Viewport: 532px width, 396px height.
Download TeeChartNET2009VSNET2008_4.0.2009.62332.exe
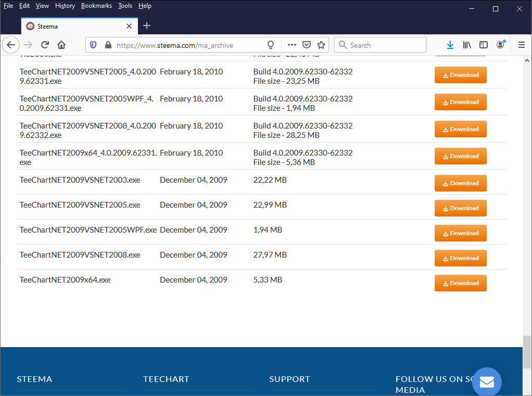460,129
